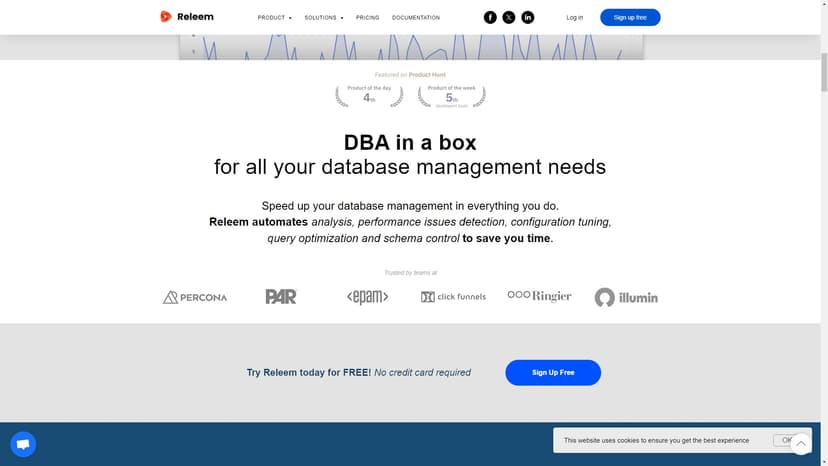Open the Documentation page
This screenshot has height=466, width=828.
click(416, 17)
